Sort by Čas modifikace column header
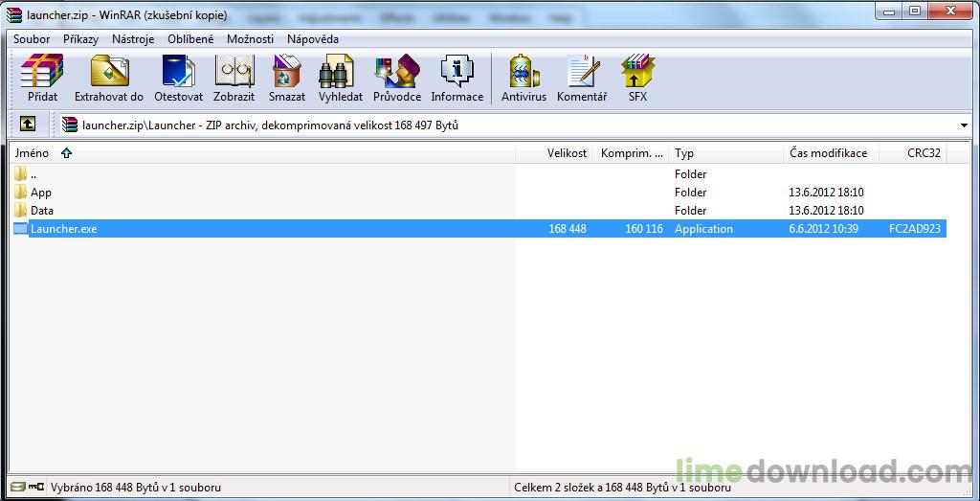The height and width of the screenshot is (501, 980). pos(832,153)
